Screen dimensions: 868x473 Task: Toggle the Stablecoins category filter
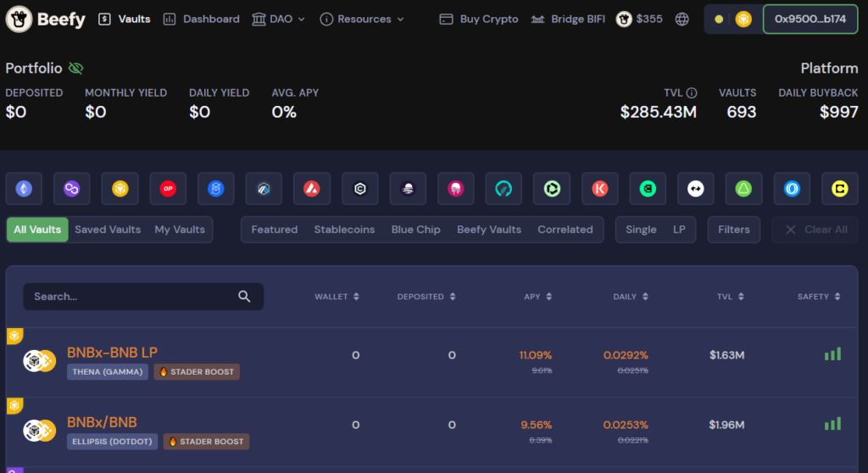pos(344,230)
